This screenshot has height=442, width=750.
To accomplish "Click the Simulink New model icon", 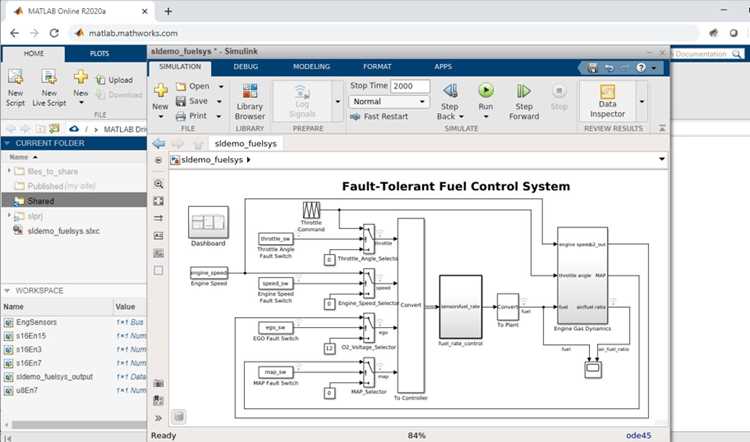I will [x=161, y=90].
